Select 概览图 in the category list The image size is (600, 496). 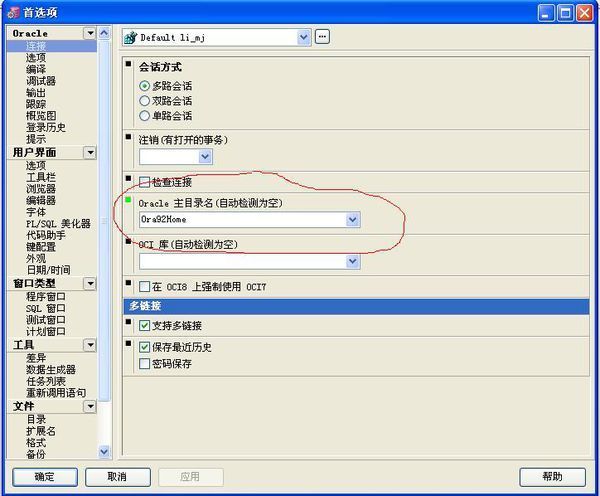coord(41,116)
